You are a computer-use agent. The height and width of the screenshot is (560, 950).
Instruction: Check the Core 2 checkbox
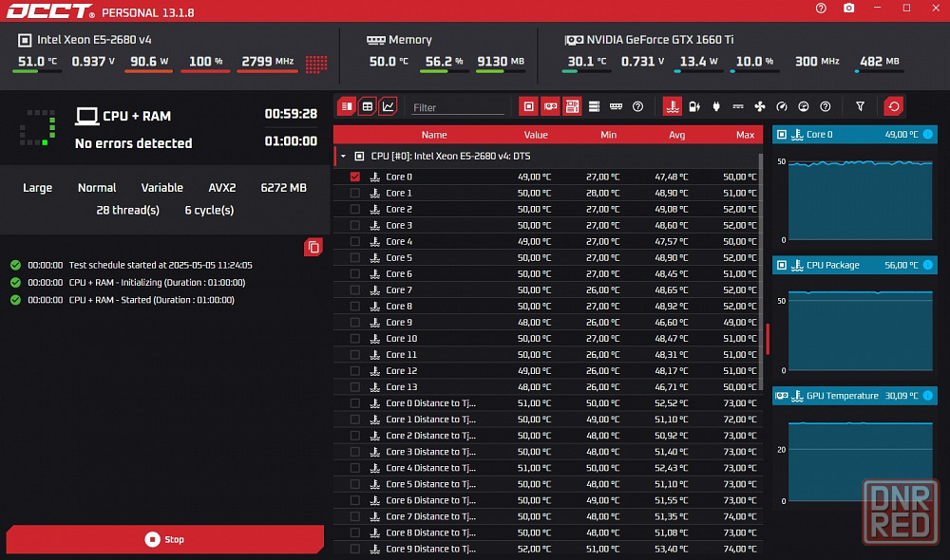tap(355, 209)
